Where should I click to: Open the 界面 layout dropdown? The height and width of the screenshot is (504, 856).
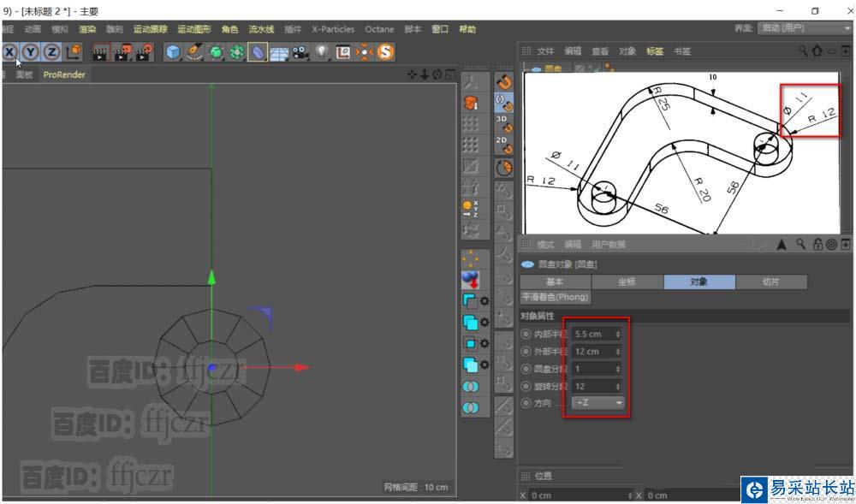tap(805, 28)
